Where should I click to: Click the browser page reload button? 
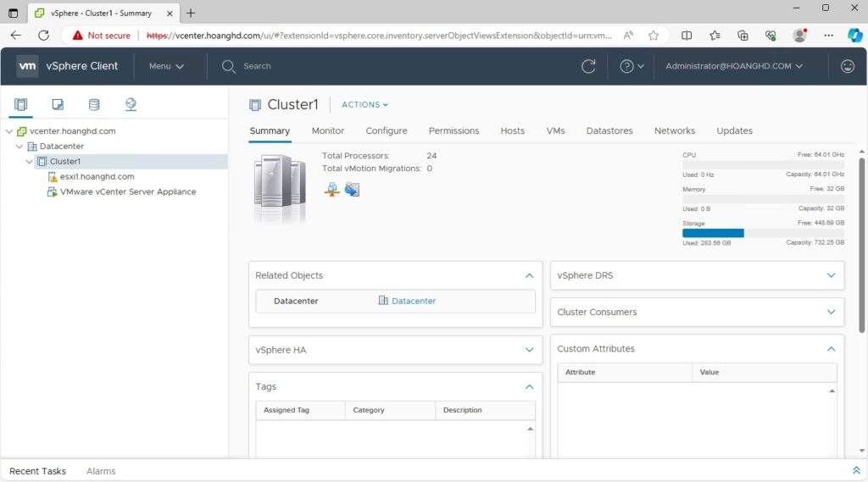point(43,36)
